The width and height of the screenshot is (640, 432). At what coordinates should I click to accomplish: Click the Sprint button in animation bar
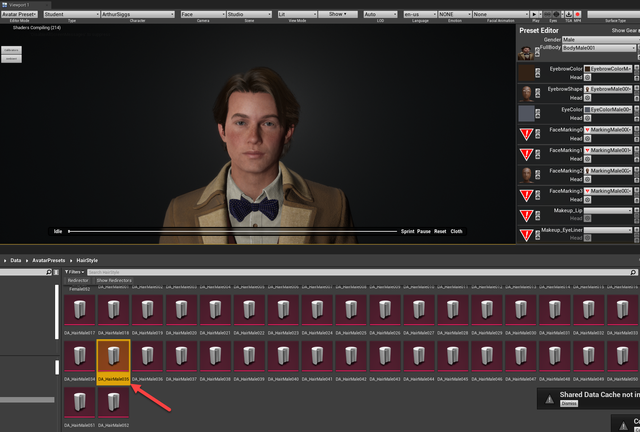point(407,232)
